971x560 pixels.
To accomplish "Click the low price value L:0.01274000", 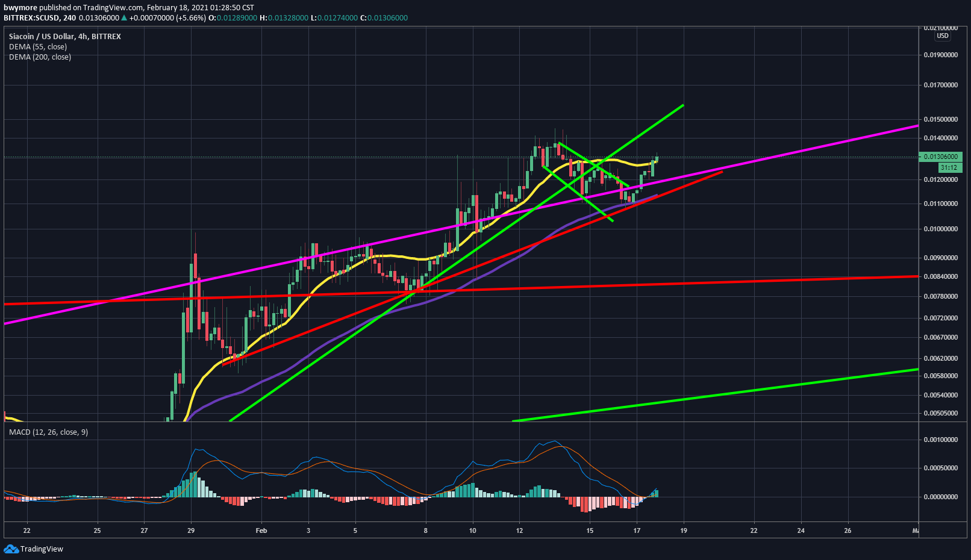I will click(x=334, y=18).
